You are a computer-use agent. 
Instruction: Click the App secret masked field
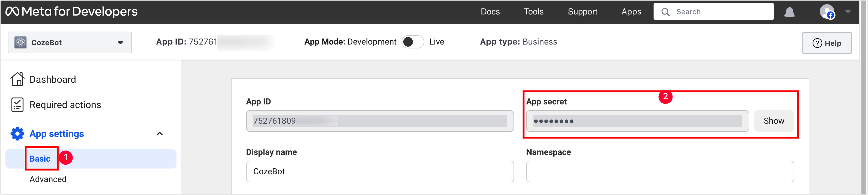coord(637,121)
